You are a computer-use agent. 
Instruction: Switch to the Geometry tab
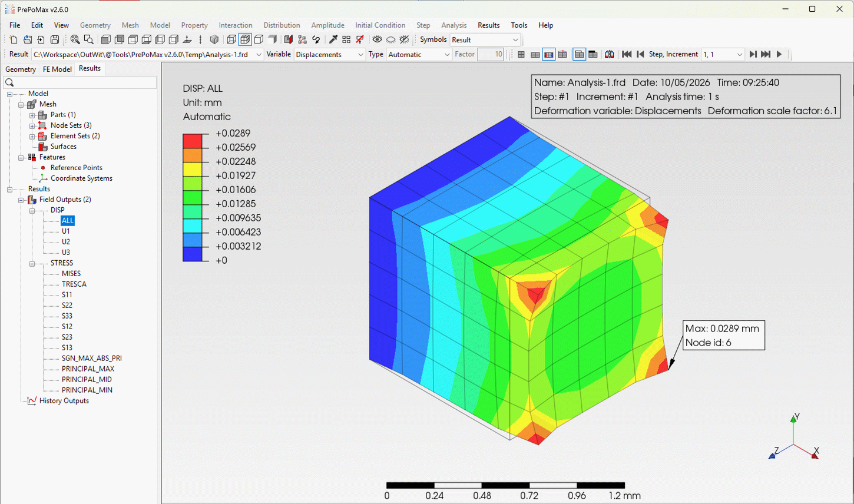point(21,69)
